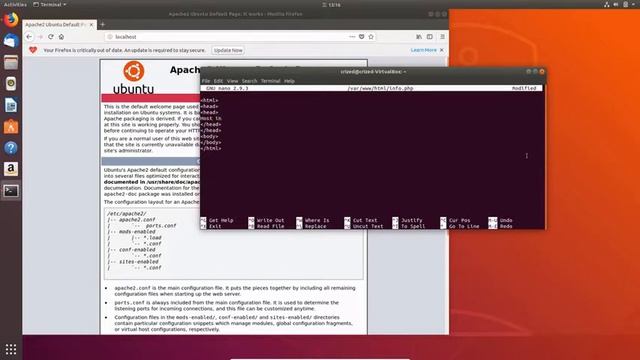The image size is (640, 360).
Task: Open the system tray status menu
Action: pos(620,4)
